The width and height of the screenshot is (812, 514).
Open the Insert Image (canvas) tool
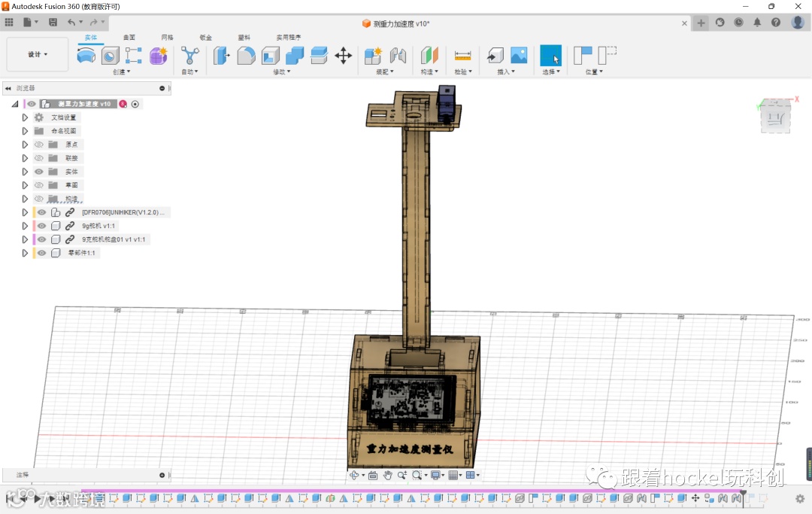point(519,55)
